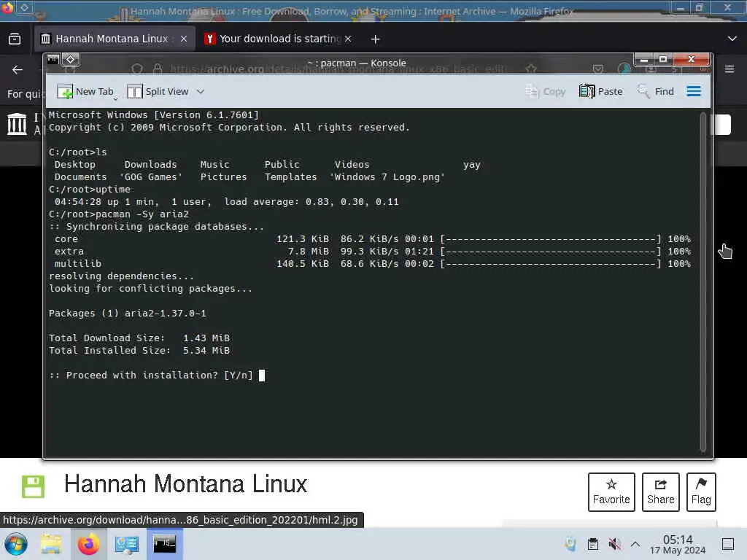The height and width of the screenshot is (560, 747).
Task: Open the file manager from the taskbar
Action: (51, 544)
